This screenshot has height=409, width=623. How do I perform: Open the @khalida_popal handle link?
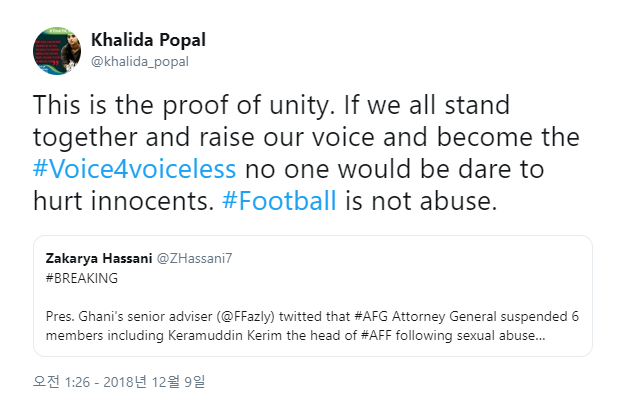140,62
